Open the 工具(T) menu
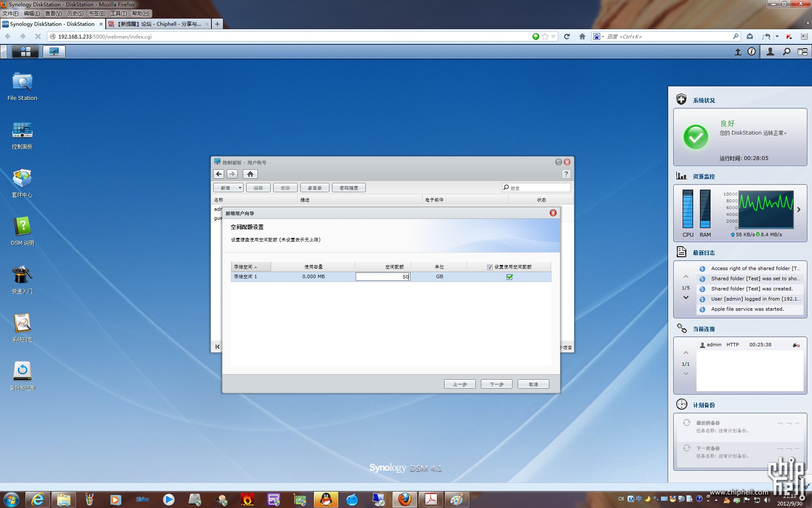The width and height of the screenshot is (812, 508). pos(118,14)
